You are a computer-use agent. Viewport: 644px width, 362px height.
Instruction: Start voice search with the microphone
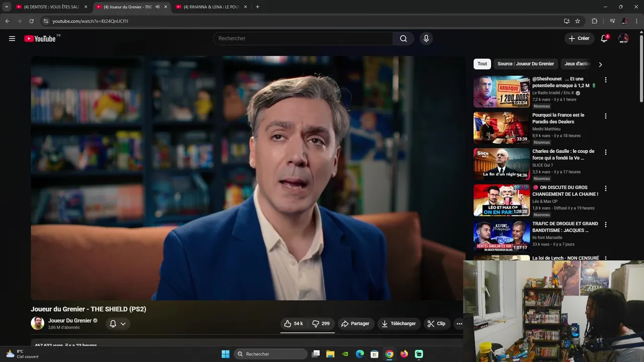click(x=426, y=39)
